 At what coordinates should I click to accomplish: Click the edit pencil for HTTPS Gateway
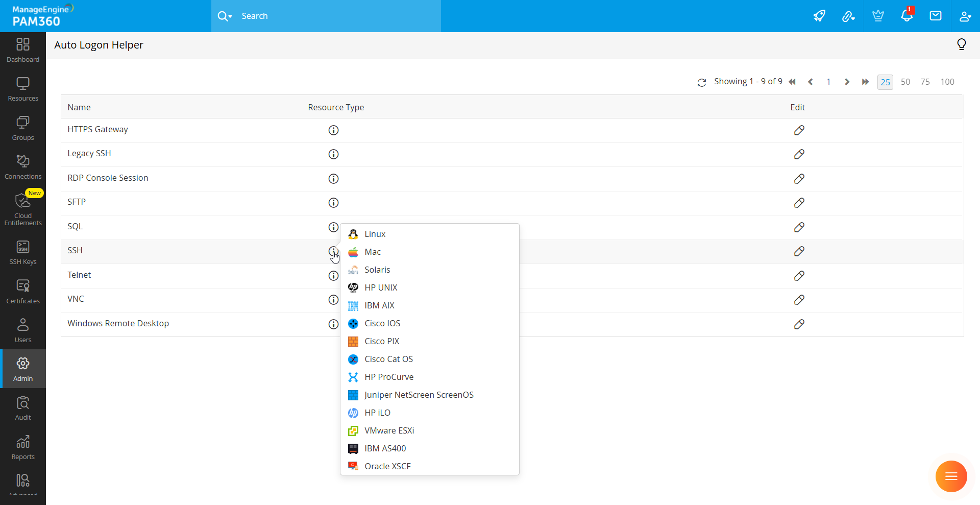pyautogui.click(x=799, y=130)
